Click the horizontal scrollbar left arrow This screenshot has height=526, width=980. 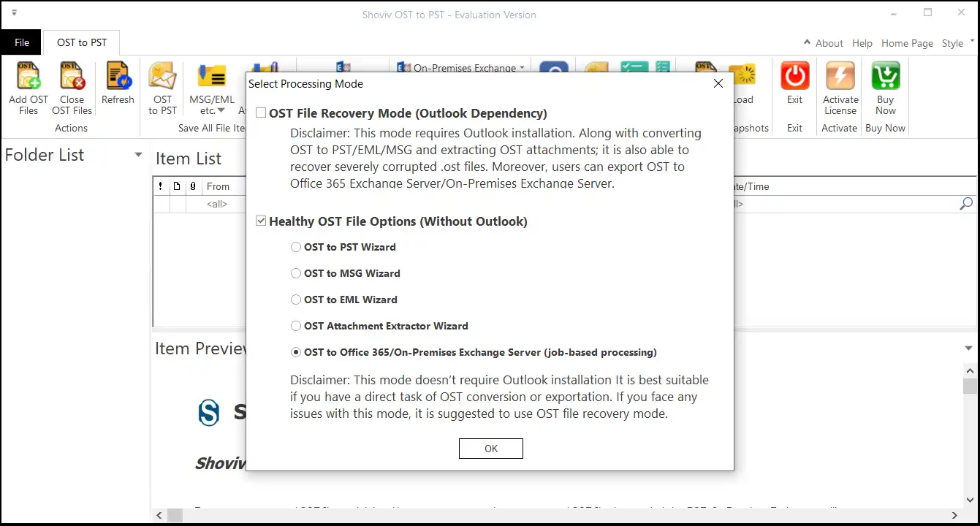tap(159, 516)
